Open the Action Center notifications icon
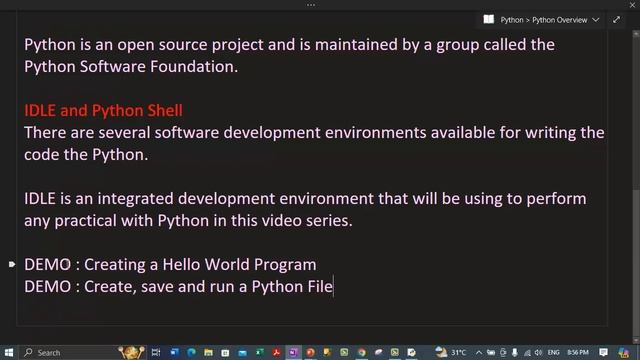 click(603, 352)
